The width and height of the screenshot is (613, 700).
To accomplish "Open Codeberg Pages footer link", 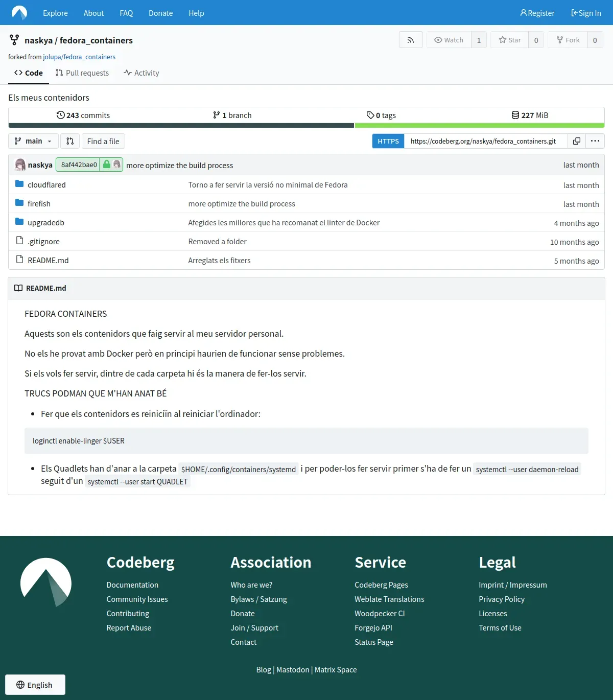I will pos(381,585).
